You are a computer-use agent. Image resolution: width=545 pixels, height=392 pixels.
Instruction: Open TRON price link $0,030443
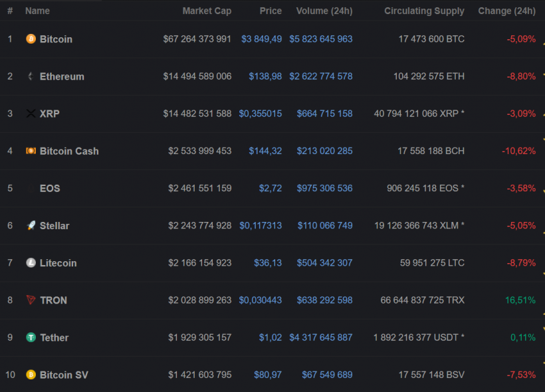tap(260, 300)
